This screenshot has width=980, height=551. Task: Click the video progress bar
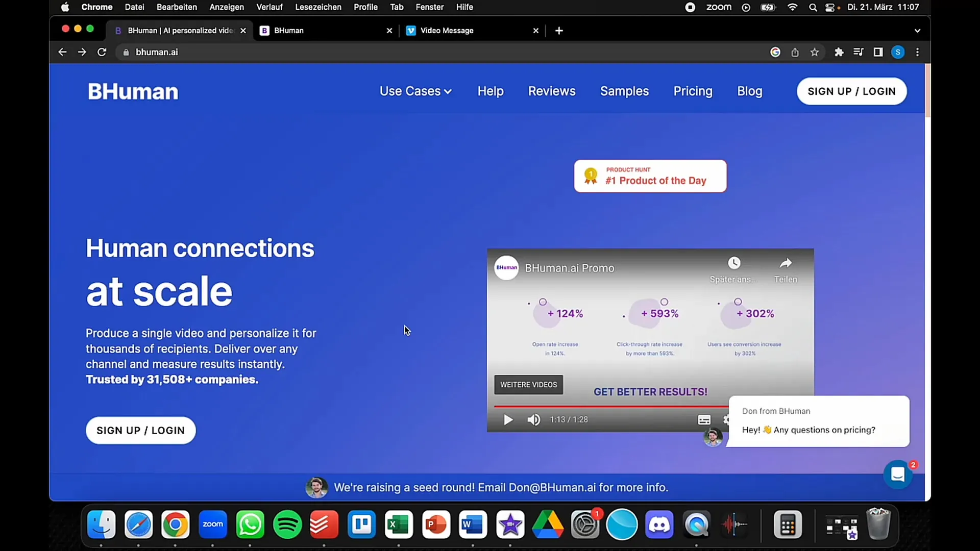coord(611,406)
